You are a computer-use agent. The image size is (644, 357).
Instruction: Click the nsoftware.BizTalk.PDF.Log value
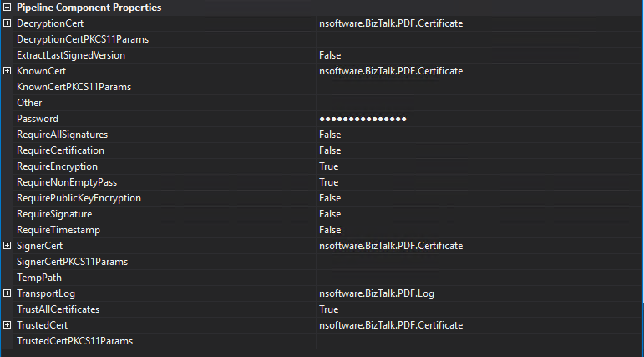pos(377,293)
